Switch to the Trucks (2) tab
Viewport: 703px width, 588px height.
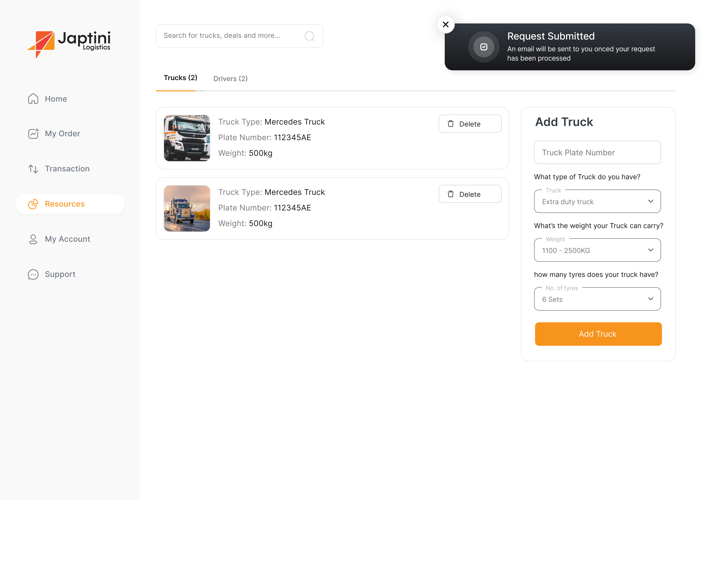click(180, 78)
